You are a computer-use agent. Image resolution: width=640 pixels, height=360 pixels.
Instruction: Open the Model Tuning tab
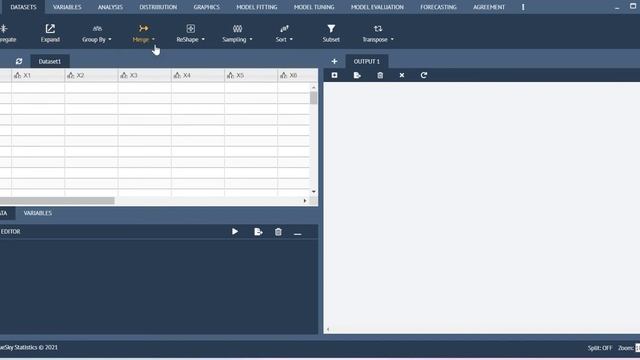(314, 7)
